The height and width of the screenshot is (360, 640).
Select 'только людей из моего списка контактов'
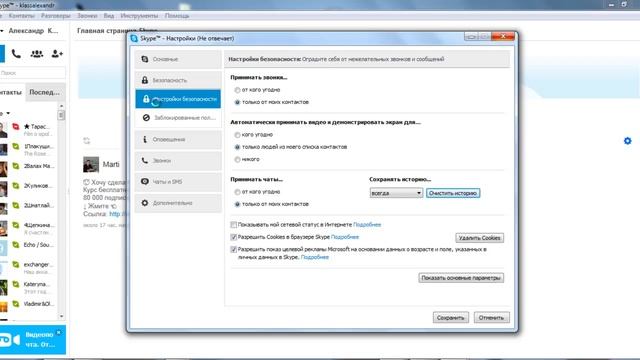pyautogui.click(x=237, y=147)
